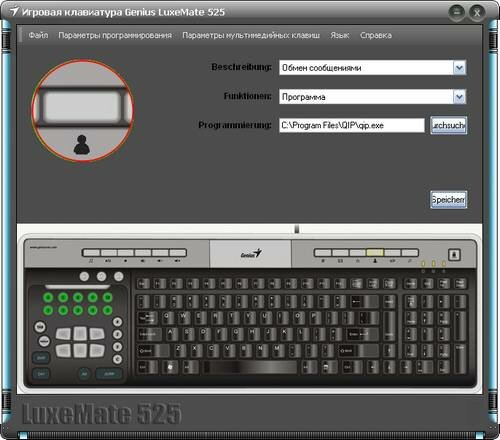This screenshot has height=440, width=500.
Task: Click the magnified key preview circle
Action: (x=83, y=111)
